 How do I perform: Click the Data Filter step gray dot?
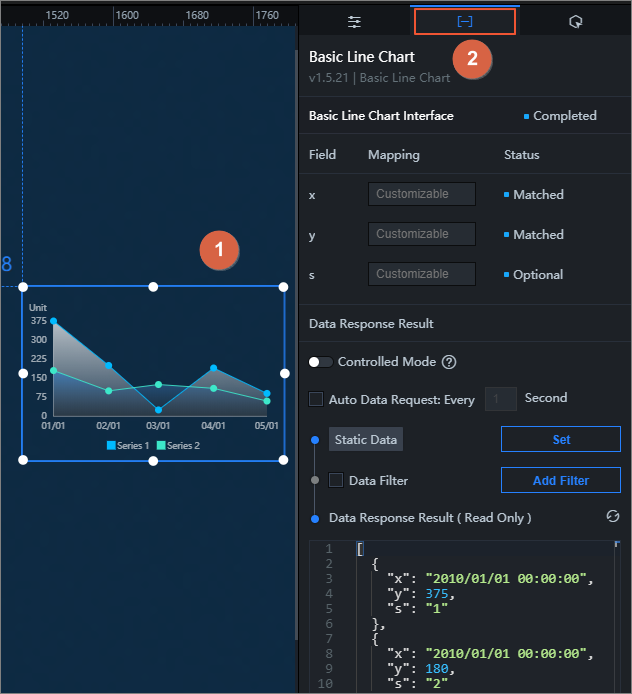[x=315, y=480]
